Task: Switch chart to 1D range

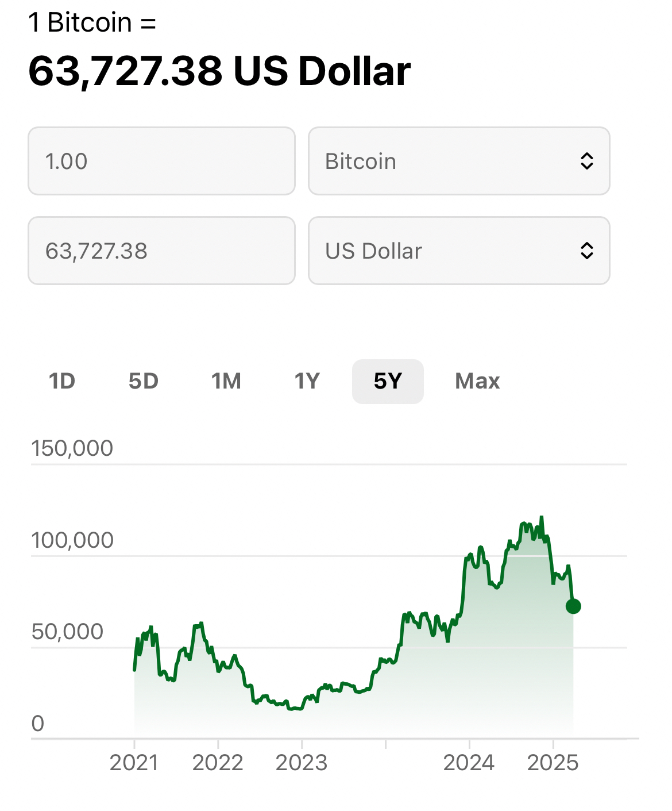Action: coord(62,382)
